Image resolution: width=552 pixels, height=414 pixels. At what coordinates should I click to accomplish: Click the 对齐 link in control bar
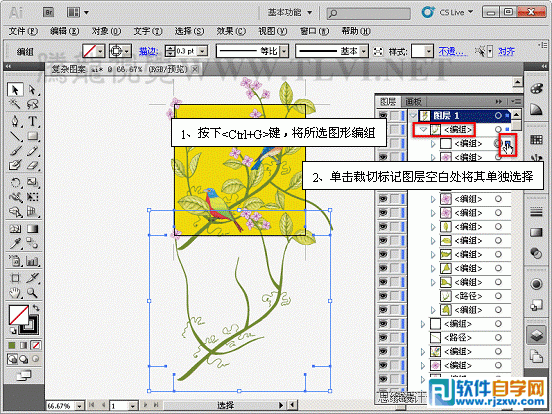(506, 52)
